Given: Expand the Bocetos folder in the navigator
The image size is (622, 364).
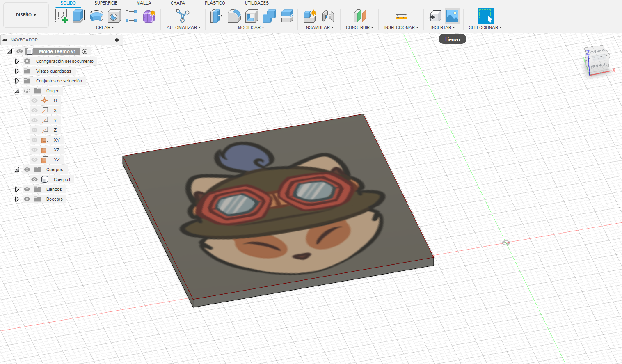Looking at the screenshot, I should [17, 199].
